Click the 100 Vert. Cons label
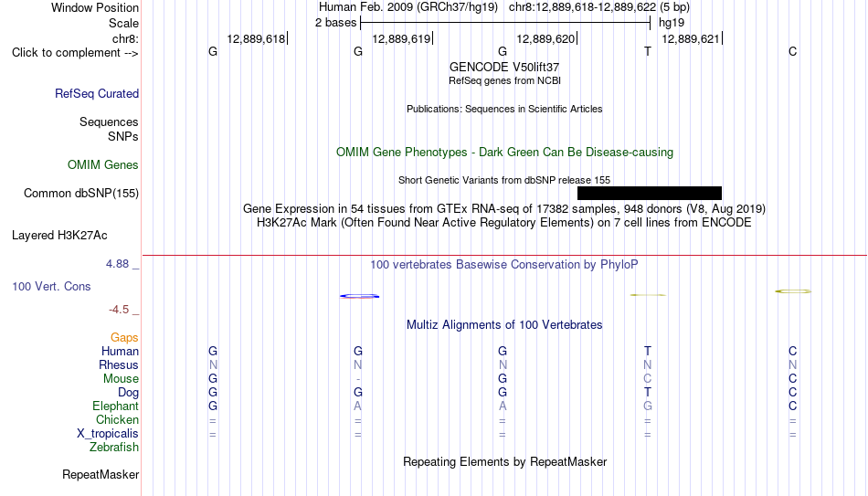The width and height of the screenshot is (868, 496). tap(51, 286)
